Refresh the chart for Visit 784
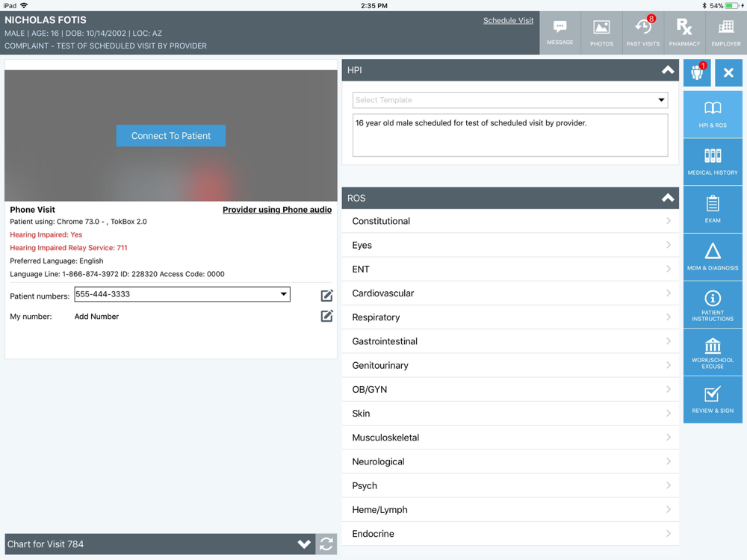 (326, 544)
